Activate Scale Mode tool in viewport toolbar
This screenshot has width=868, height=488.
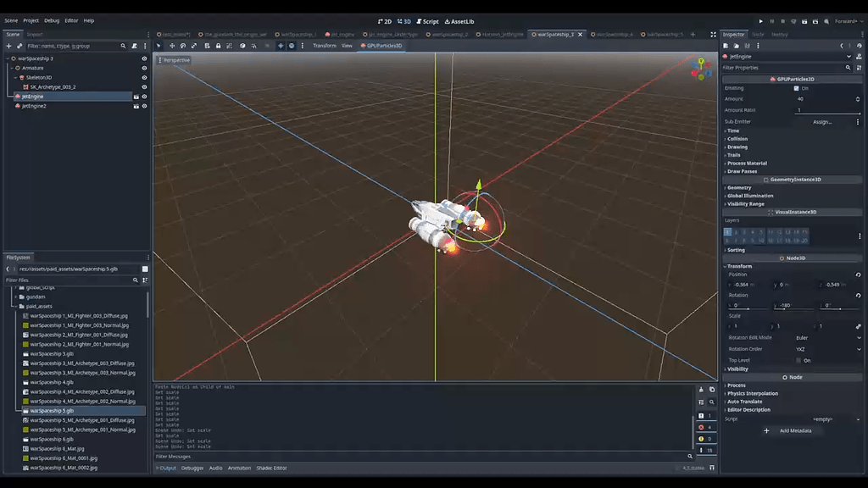pos(194,46)
